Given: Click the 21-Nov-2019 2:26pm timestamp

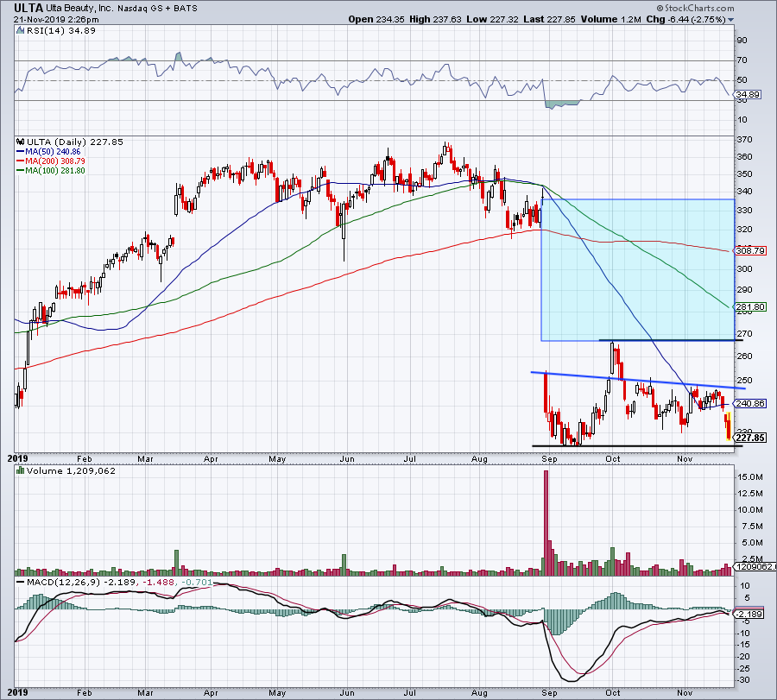Looking at the screenshot, I should (56, 20).
